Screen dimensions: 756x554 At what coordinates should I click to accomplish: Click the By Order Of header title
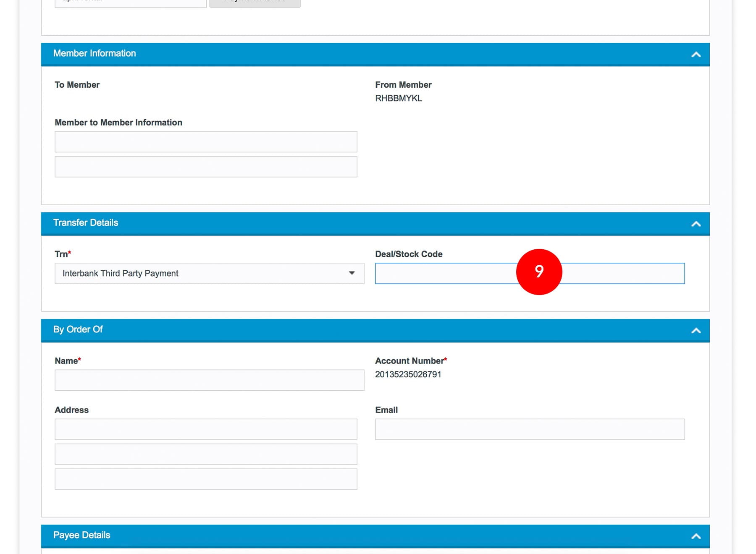[78, 329]
